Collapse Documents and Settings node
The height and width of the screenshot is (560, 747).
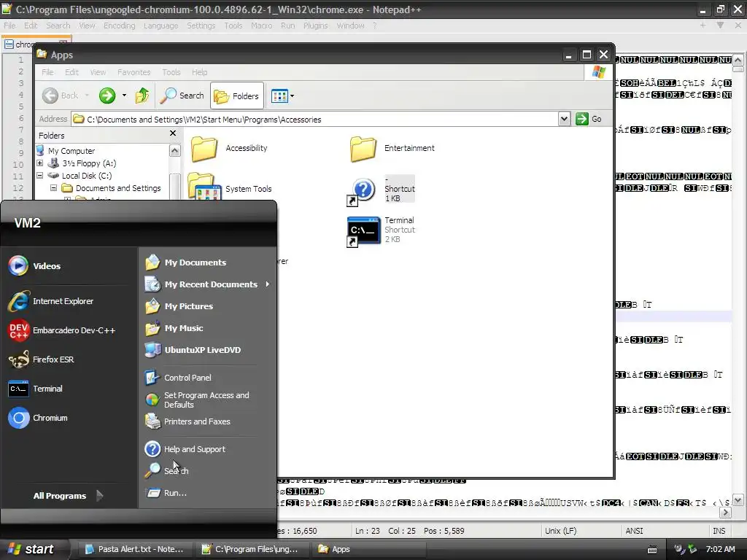[53, 188]
